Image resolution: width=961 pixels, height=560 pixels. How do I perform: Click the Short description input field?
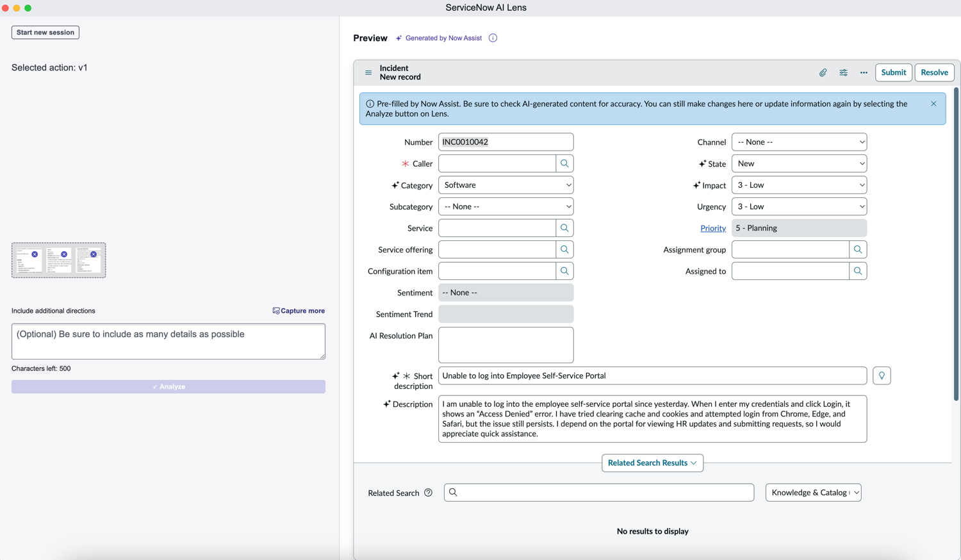(652, 375)
